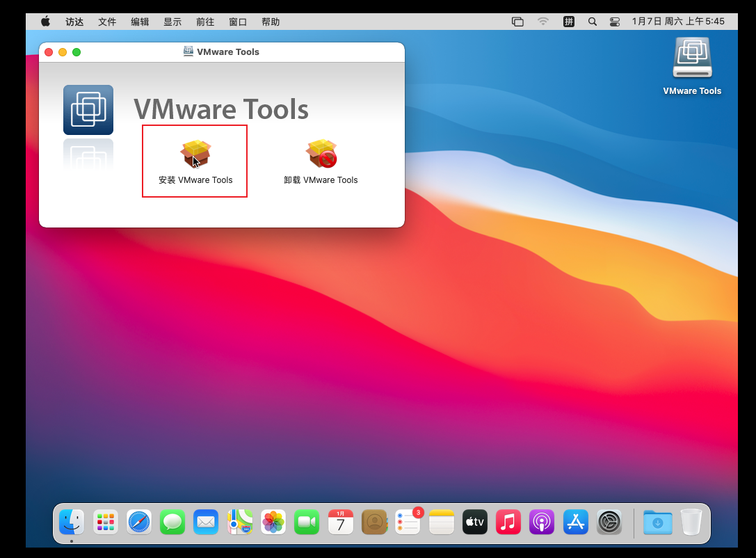Open the 拼 input method menu
Screen dimensions: 756x558
pyautogui.click(x=569, y=22)
